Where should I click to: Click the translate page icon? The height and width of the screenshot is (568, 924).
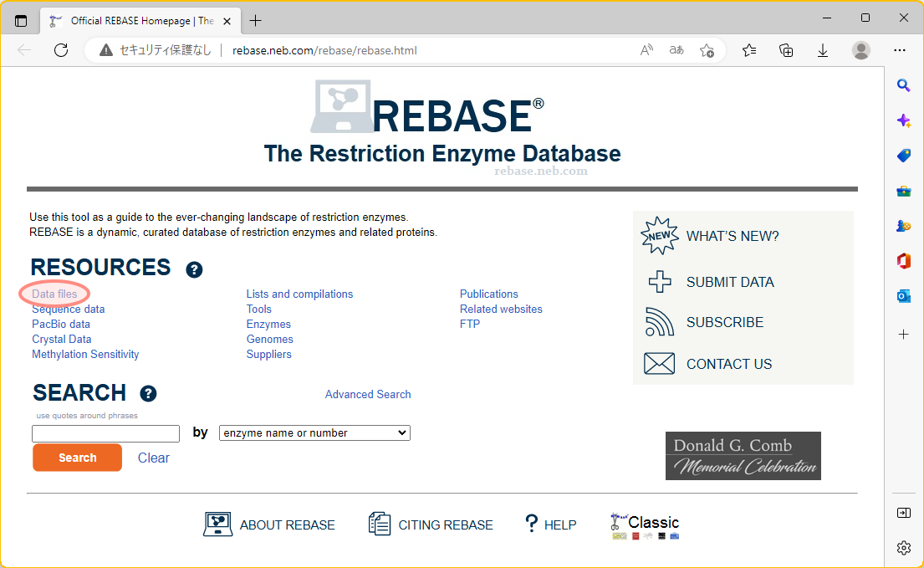(676, 50)
